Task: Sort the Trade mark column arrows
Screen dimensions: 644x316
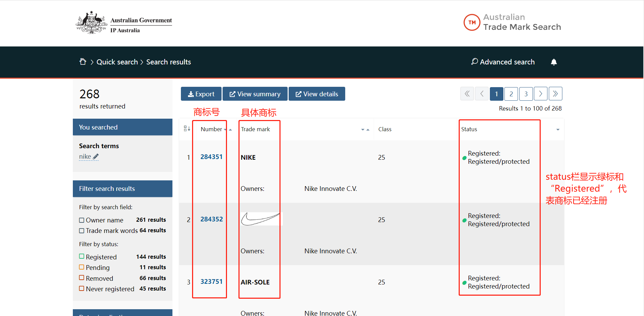Action: (365, 130)
